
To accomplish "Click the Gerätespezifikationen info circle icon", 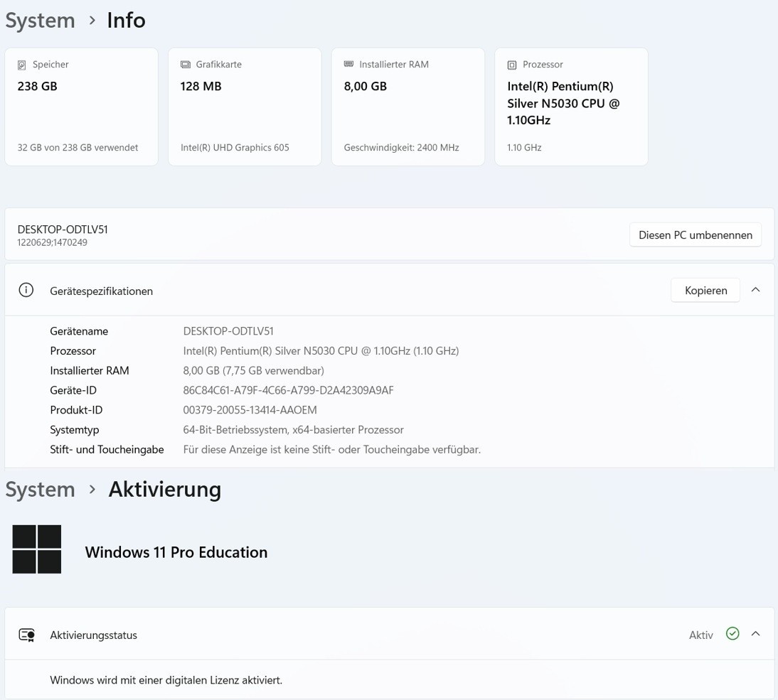I will (26, 290).
